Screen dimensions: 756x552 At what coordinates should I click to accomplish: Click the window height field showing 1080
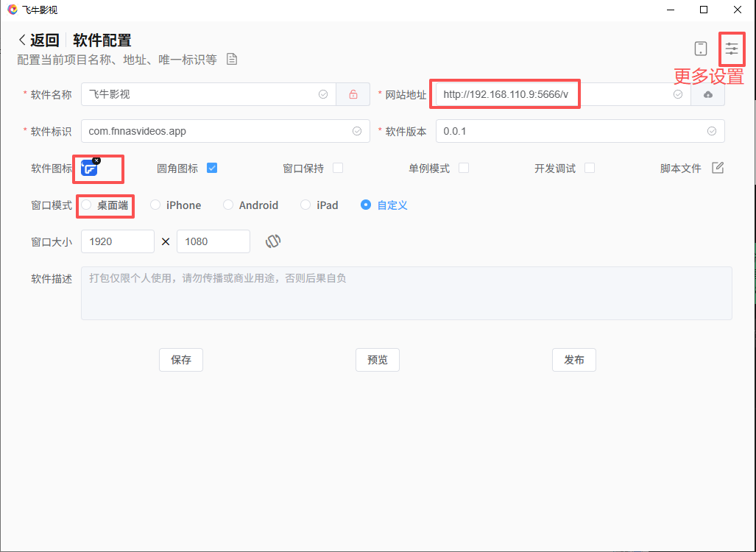click(x=213, y=241)
